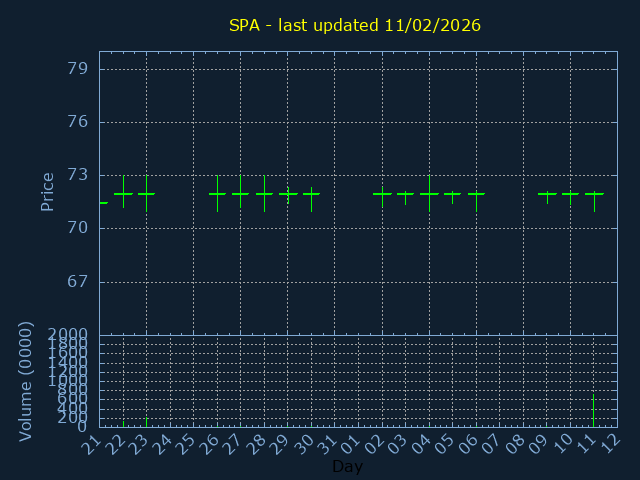The image size is (640, 480).
Task: Click the green volume bar on day 23
Action: [146, 422]
